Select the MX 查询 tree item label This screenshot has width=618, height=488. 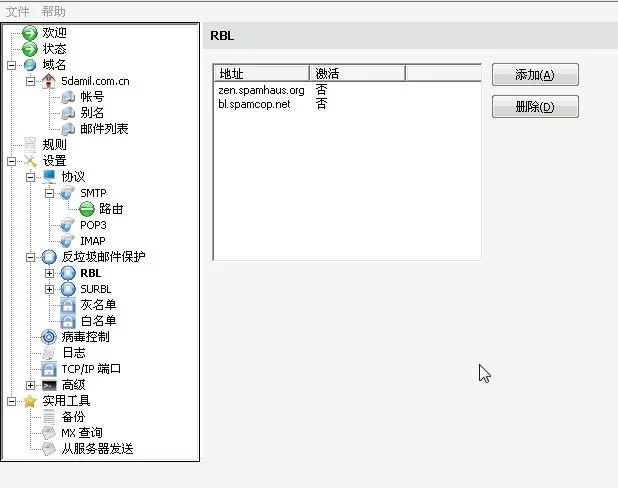click(x=82, y=433)
